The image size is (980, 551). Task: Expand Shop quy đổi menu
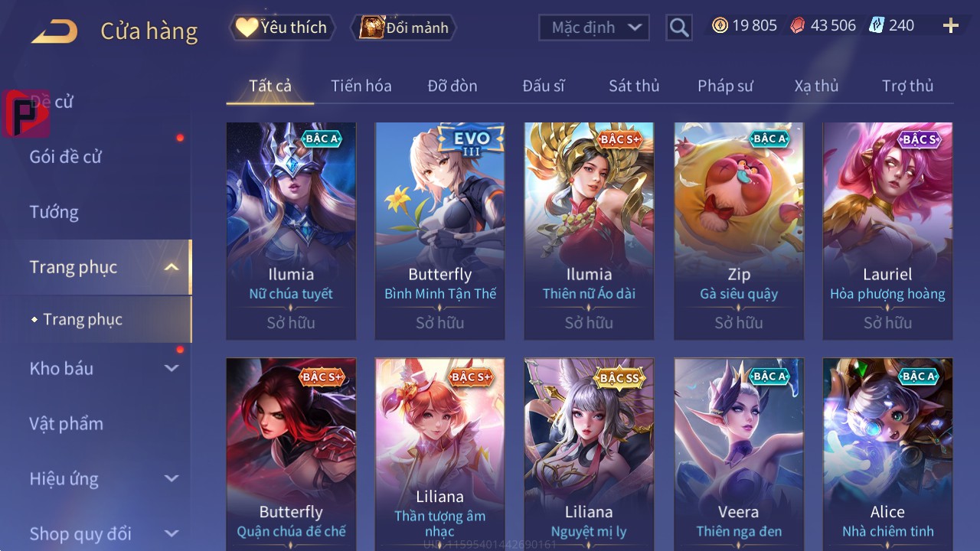pos(171,533)
